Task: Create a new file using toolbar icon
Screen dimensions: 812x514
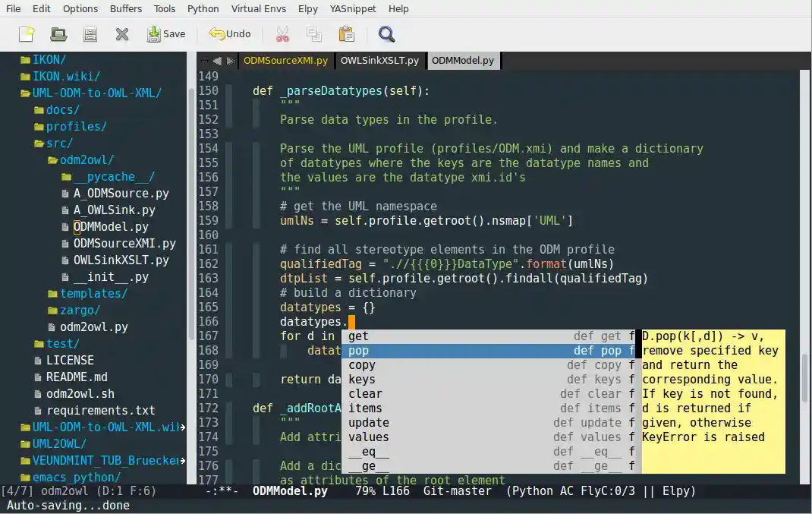Action: 25,33
